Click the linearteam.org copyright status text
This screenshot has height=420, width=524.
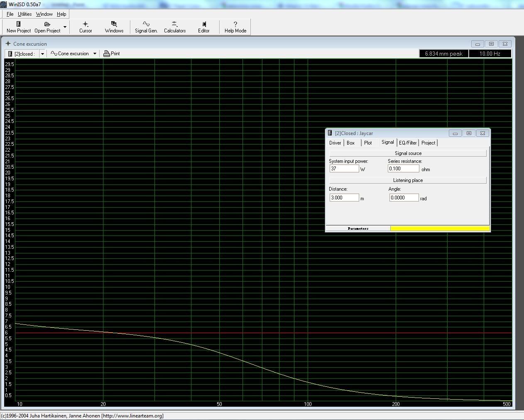82,416
